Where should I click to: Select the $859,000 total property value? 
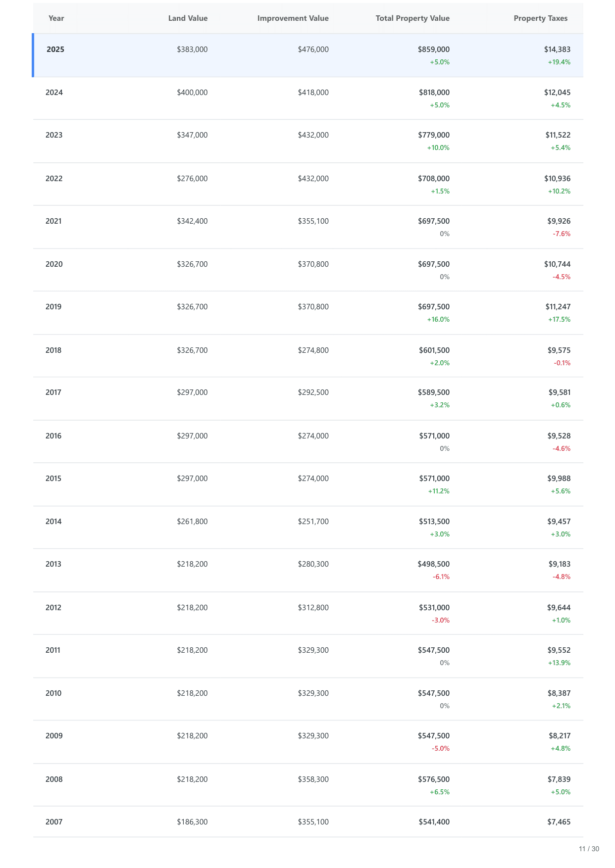click(x=434, y=49)
